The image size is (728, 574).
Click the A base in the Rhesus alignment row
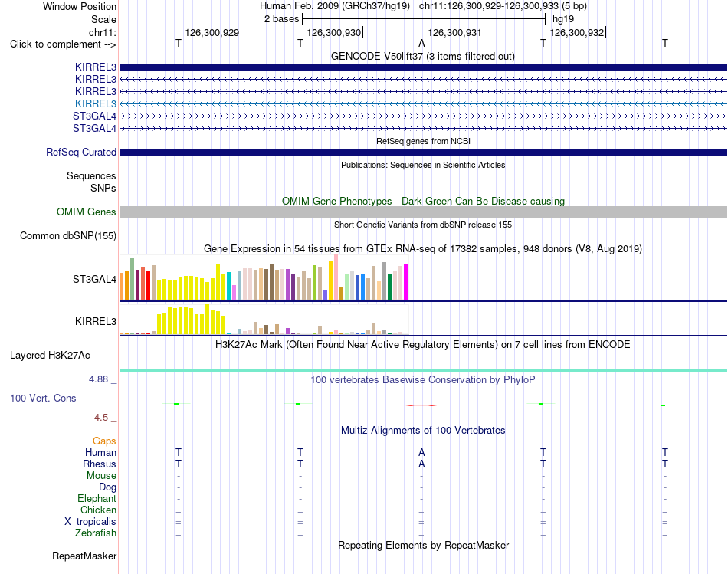(421, 464)
